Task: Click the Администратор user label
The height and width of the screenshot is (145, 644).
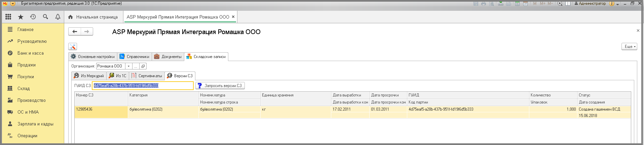Action: pyautogui.click(x=590, y=4)
